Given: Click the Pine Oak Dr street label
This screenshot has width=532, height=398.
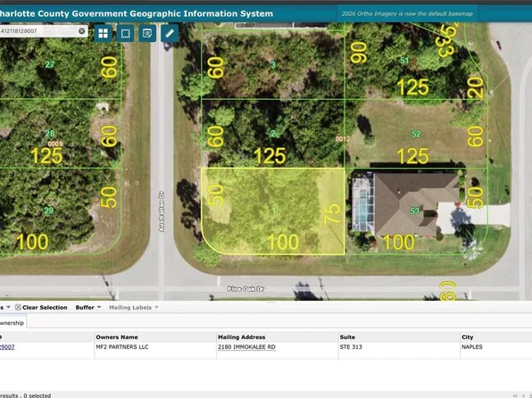Looking at the screenshot, I should tap(245, 289).
